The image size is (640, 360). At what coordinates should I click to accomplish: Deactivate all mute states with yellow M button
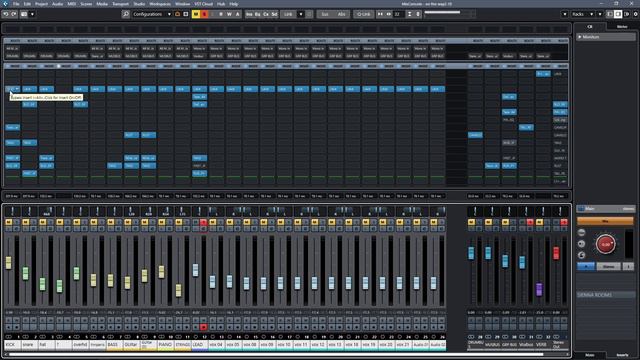(196, 14)
